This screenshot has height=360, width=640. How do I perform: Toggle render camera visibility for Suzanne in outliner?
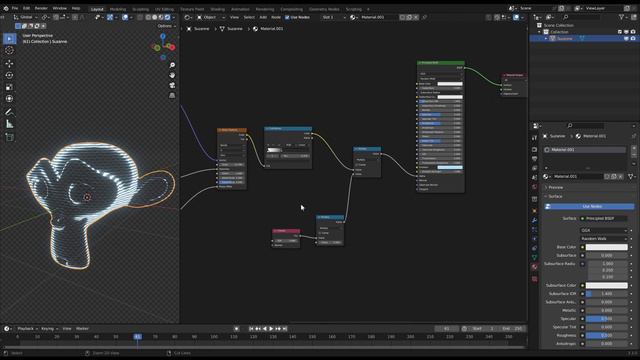[x=633, y=39]
